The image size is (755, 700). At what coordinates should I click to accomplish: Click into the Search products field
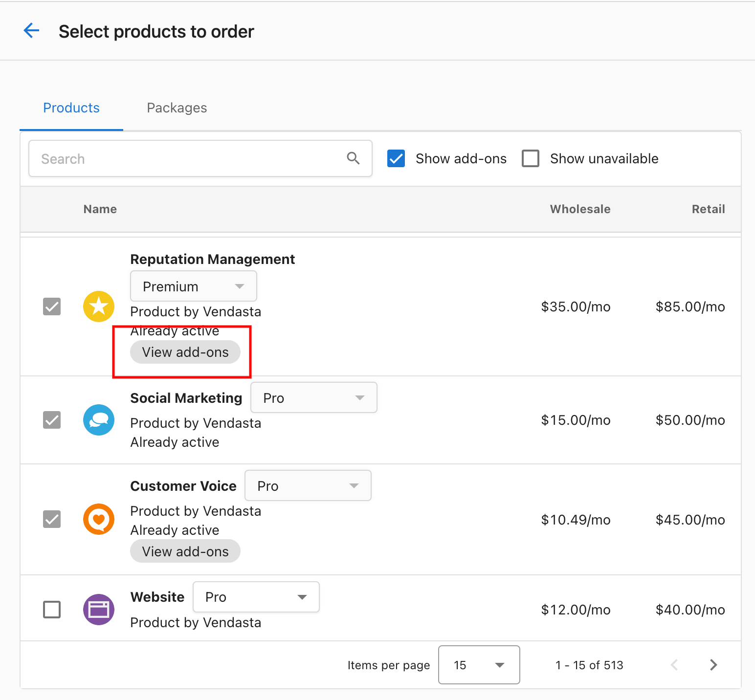[200, 158]
